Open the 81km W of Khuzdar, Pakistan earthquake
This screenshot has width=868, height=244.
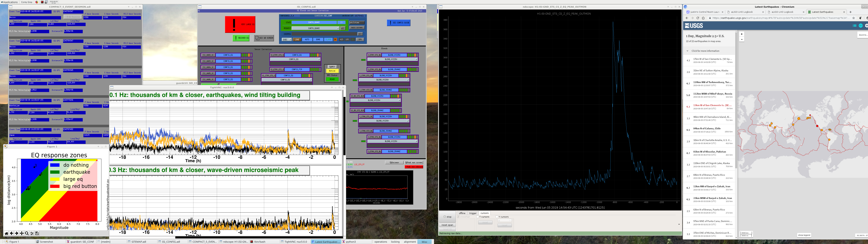709,153
